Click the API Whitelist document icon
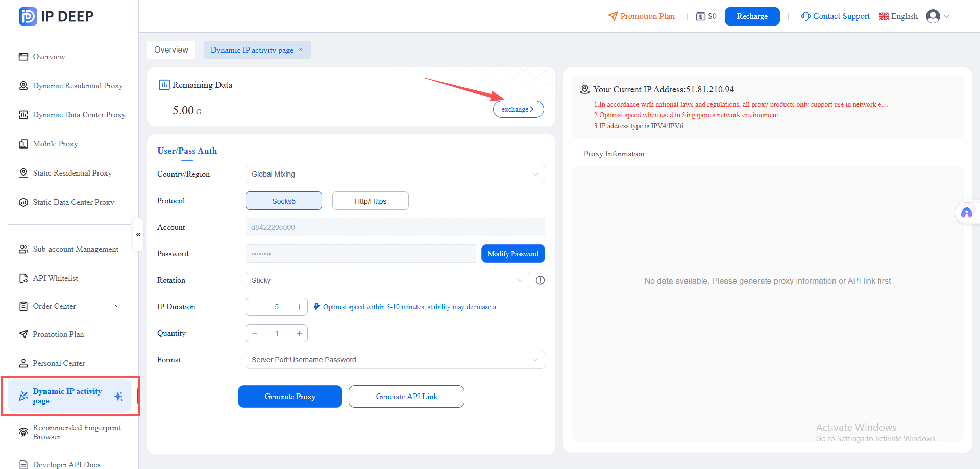This screenshot has width=980, height=469. point(23,278)
